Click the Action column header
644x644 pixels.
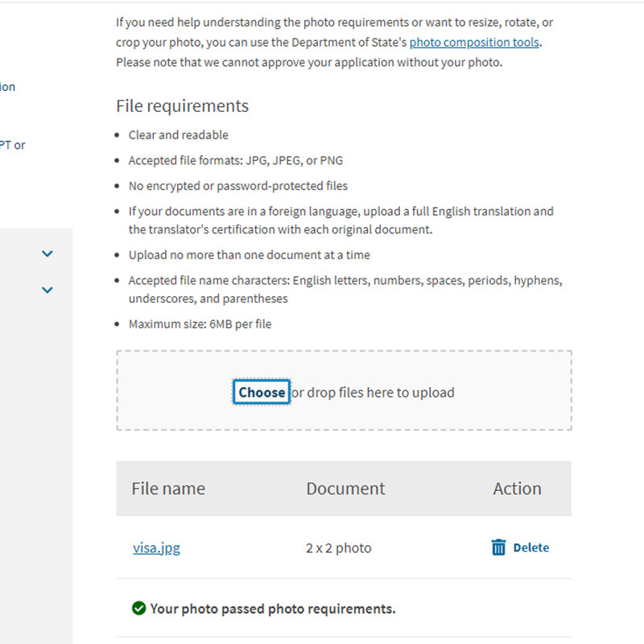517,489
